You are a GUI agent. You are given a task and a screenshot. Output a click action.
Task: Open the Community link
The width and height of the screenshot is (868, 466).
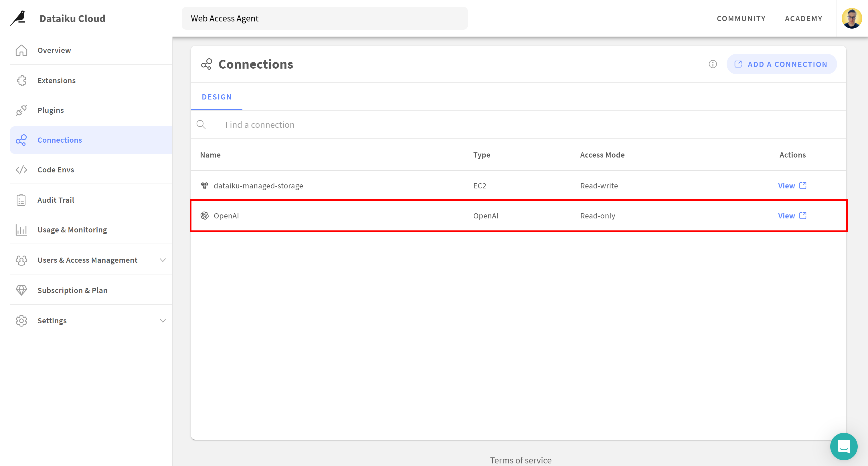(x=741, y=19)
